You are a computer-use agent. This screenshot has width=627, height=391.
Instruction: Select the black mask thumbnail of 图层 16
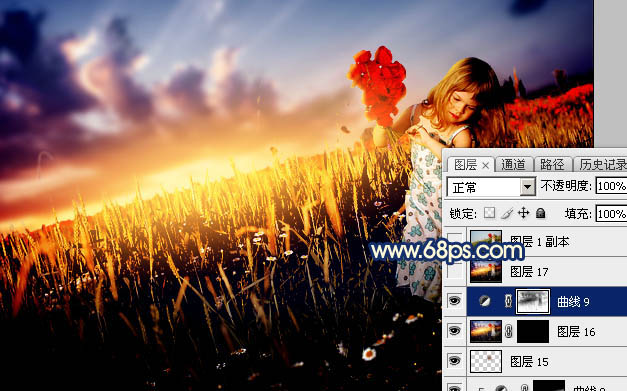pyautogui.click(x=533, y=331)
